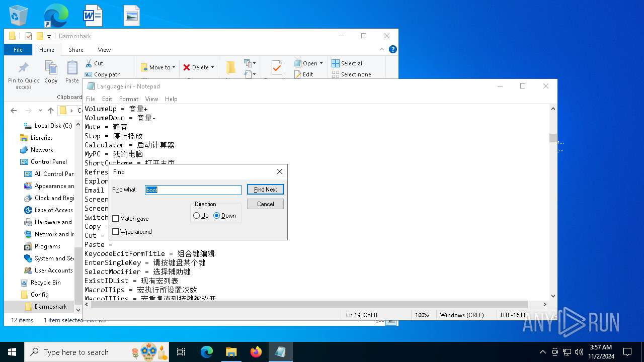The height and width of the screenshot is (362, 644).
Task: Click the New folder icon in ribbon
Action: (231, 67)
